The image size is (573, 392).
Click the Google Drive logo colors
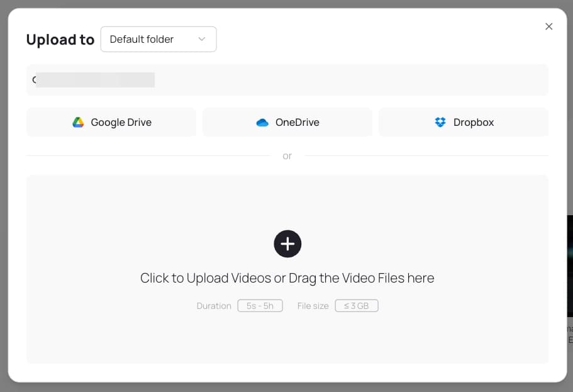pos(78,122)
